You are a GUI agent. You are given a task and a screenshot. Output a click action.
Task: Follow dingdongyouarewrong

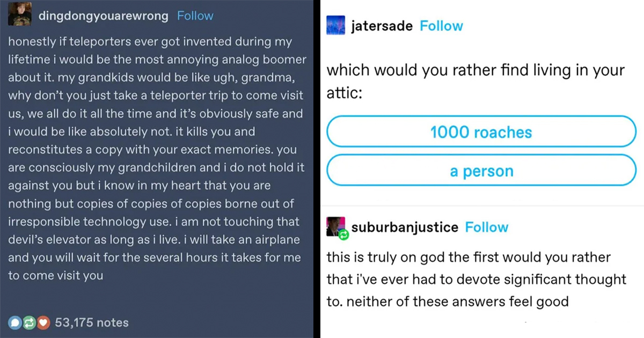(x=195, y=16)
